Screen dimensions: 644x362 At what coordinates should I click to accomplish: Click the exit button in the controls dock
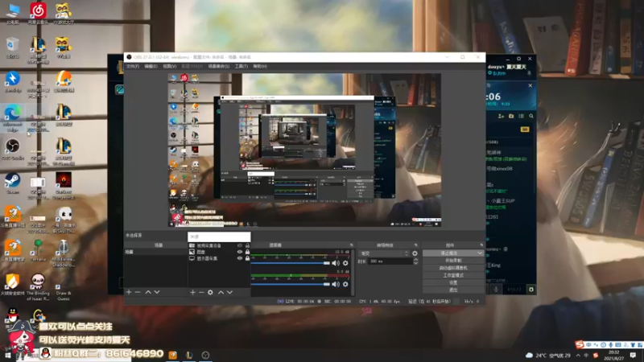coord(453,290)
